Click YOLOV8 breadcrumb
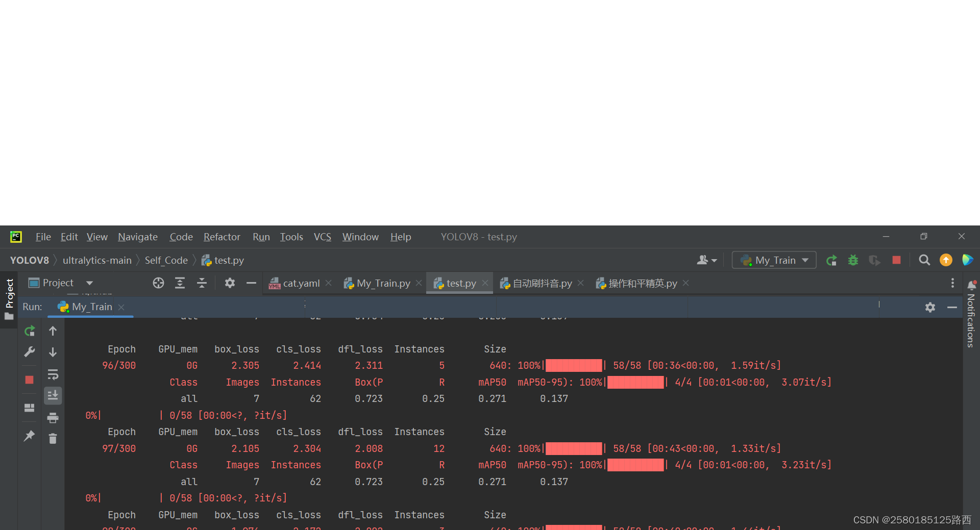 tap(30, 260)
